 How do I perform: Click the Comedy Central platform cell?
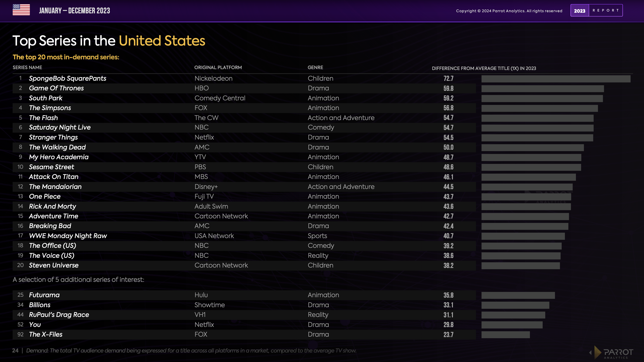tap(220, 98)
